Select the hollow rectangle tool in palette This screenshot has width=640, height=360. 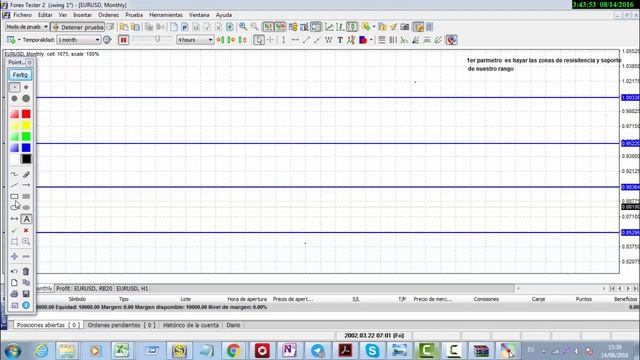14,196
